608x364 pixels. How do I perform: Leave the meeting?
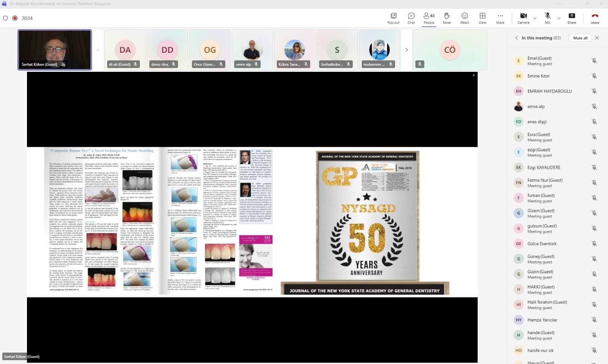595,18
